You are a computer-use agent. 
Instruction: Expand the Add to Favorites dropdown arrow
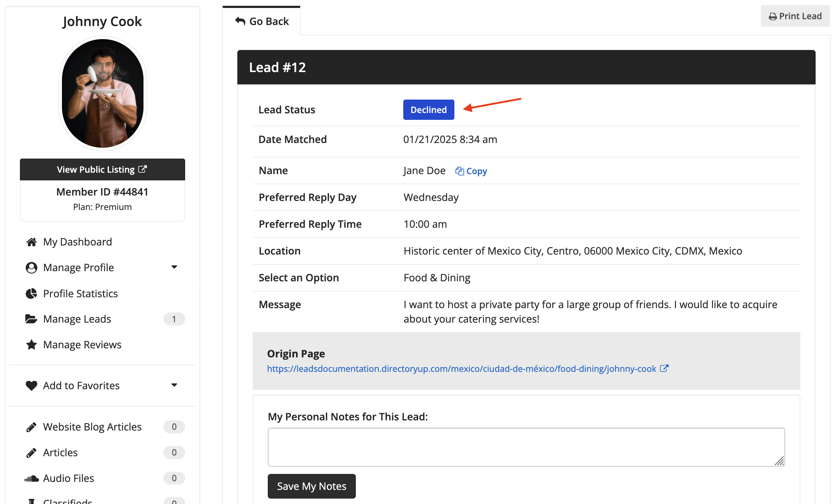[174, 385]
